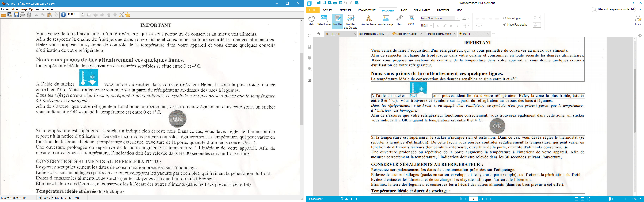644x202 pixels.
Task: Click the PDFelement quick-access print icon
Action: click(x=335, y=3)
